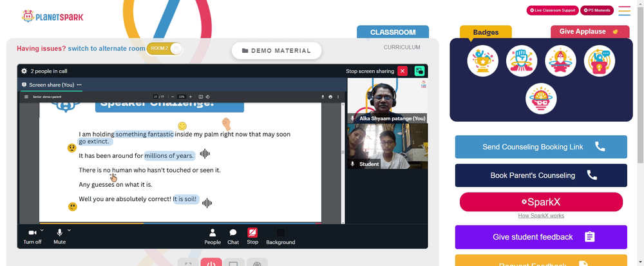Click the Student video tile

pyautogui.click(x=387, y=146)
